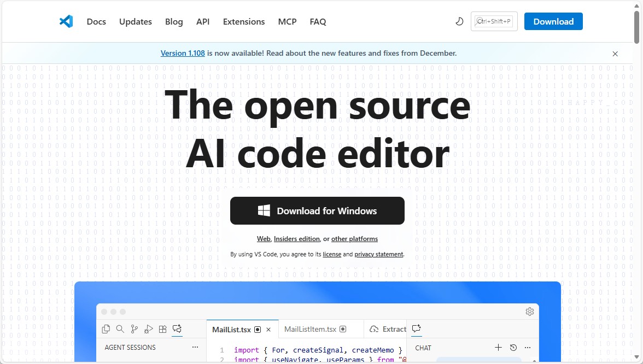Click the CHAT panel title
Image resolution: width=643 pixels, height=364 pixels.
[x=423, y=348]
